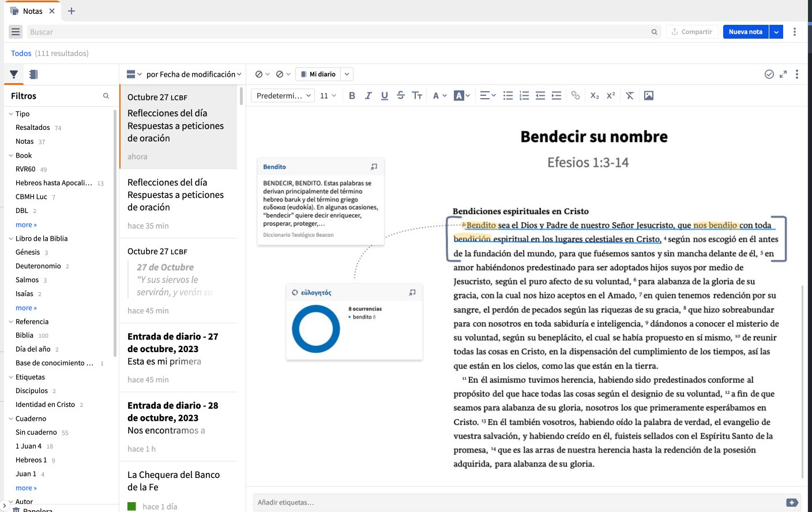Increase the paragraph indent
The height and width of the screenshot is (512, 812).
557,96
